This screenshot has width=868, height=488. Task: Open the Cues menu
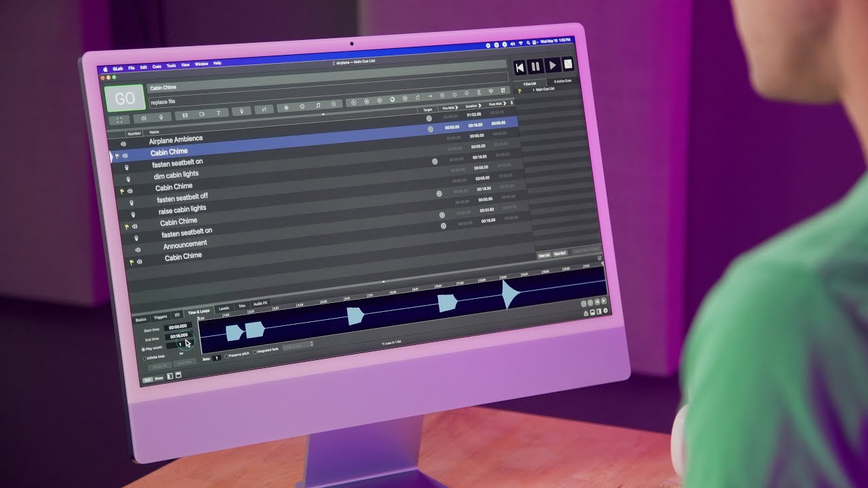pos(157,66)
